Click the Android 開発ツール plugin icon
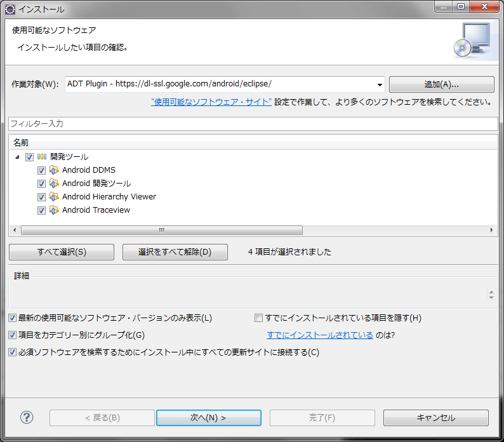The width and height of the screenshot is (504, 442). pyautogui.click(x=54, y=184)
